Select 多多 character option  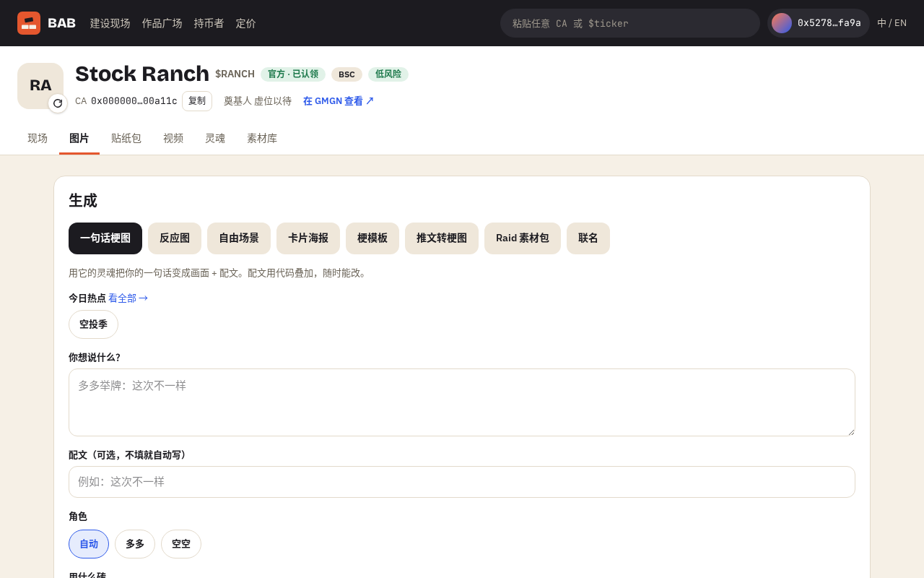pyautogui.click(x=135, y=544)
